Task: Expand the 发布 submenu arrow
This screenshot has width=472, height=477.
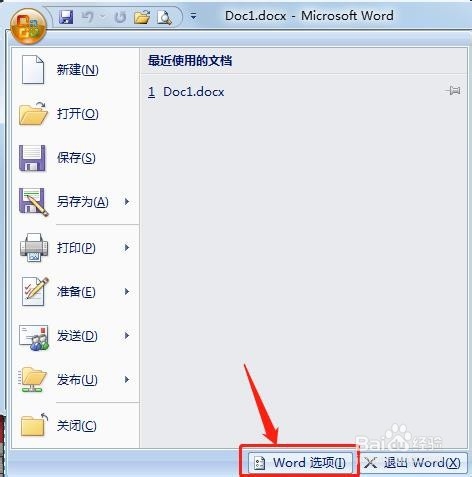Action: click(127, 379)
